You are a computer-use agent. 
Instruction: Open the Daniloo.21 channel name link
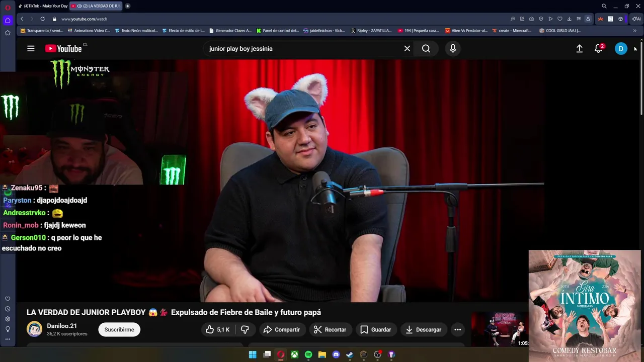pos(62,326)
